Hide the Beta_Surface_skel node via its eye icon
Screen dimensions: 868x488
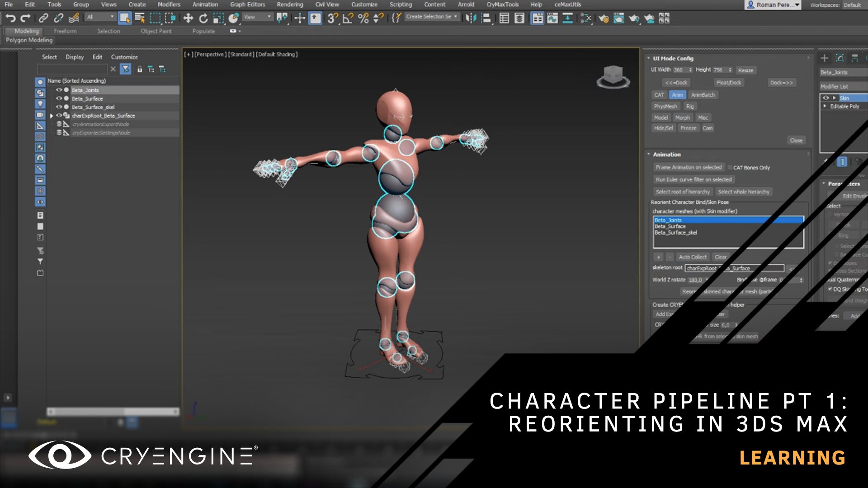click(x=59, y=107)
